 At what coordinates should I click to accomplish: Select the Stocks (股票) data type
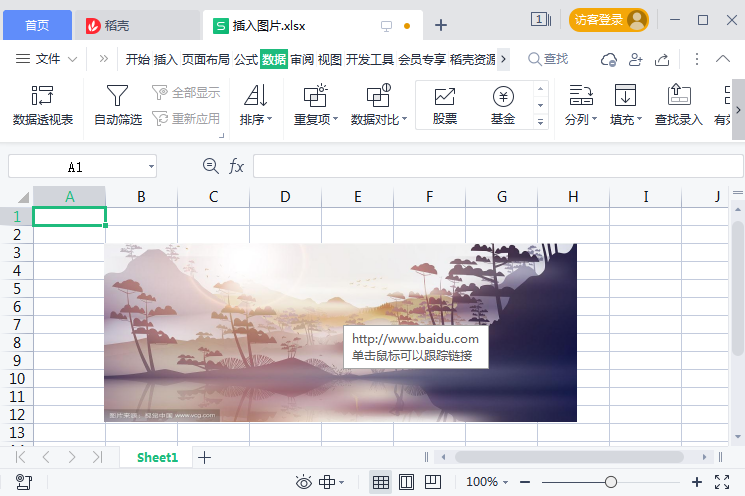445,105
